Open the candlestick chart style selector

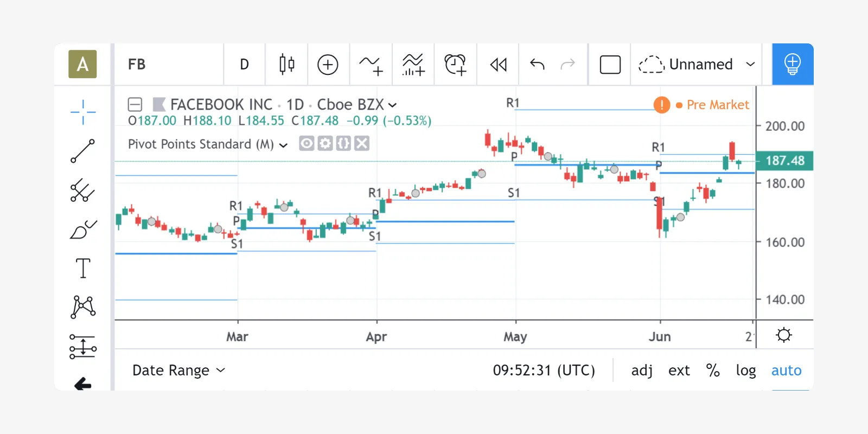(x=286, y=65)
